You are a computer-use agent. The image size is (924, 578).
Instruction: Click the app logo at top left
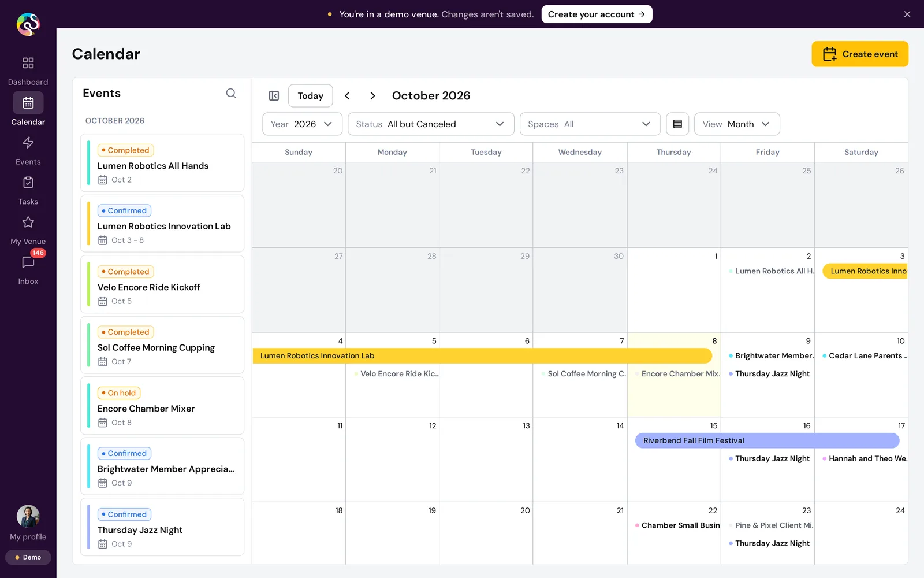point(28,24)
